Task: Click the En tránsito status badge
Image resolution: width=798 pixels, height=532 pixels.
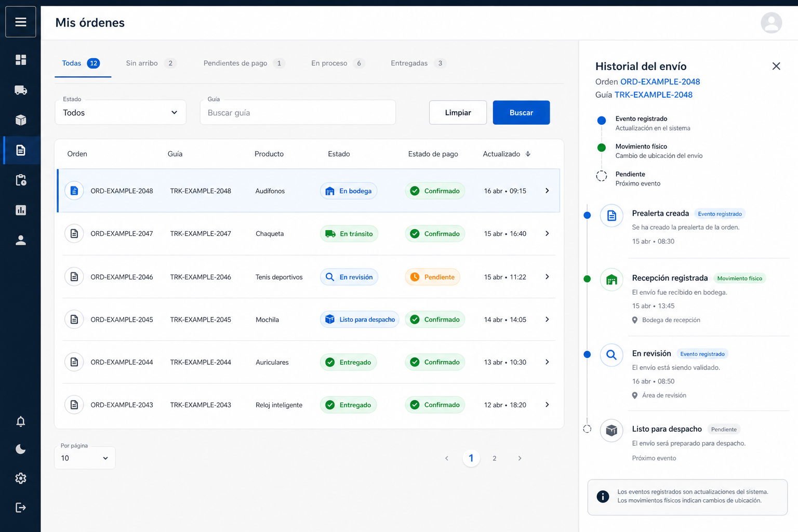Action: (349, 234)
